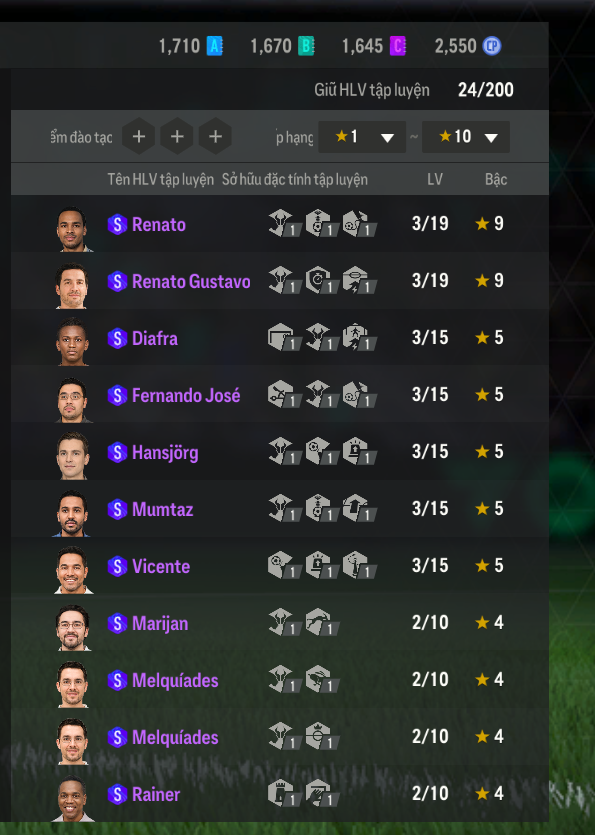Image resolution: width=595 pixels, height=835 pixels.
Task: Click the Tên HLV tập luyện header
Action: click(160, 179)
